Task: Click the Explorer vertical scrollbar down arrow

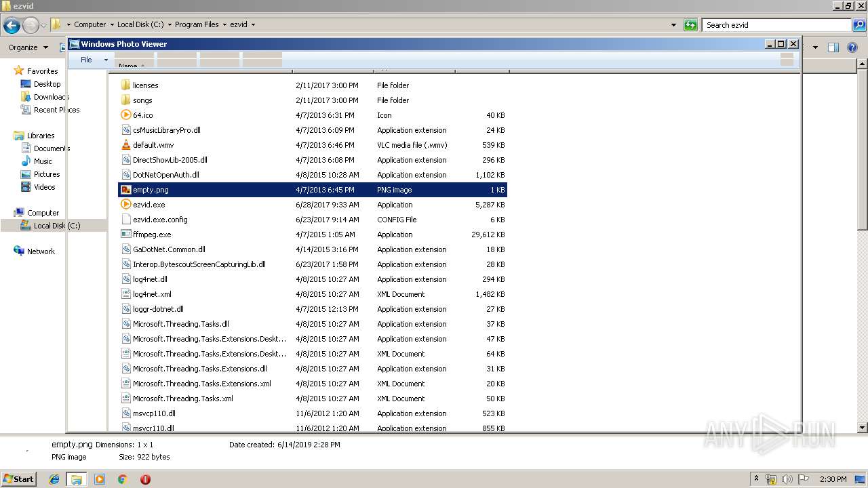Action: pyautogui.click(x=863, y=428)
